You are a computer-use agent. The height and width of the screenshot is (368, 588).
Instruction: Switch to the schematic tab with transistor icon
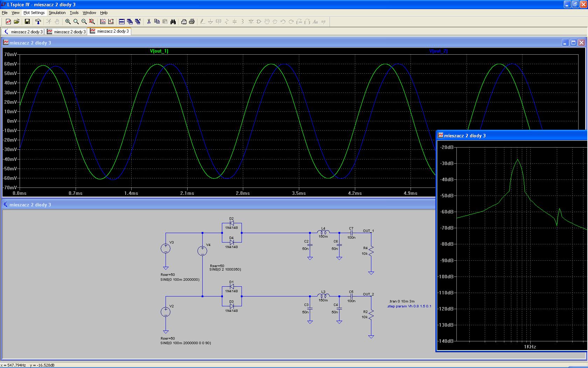pos(23,32)
